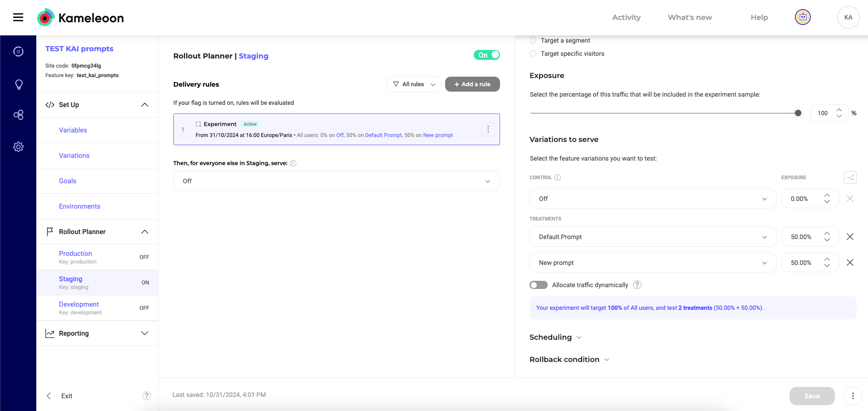Click the distribute exposure evenly icon
The image size is (868, 411).
coord(850,177)
